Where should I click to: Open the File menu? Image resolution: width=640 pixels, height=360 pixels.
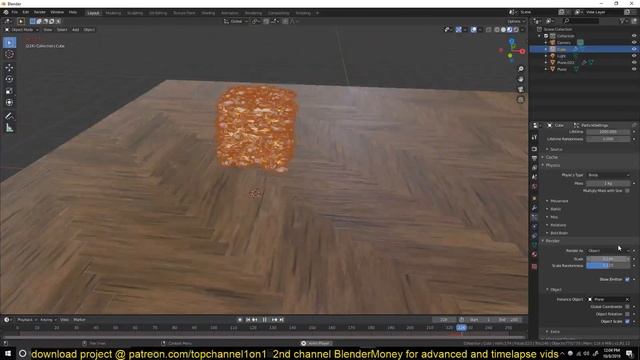point(15,12)
